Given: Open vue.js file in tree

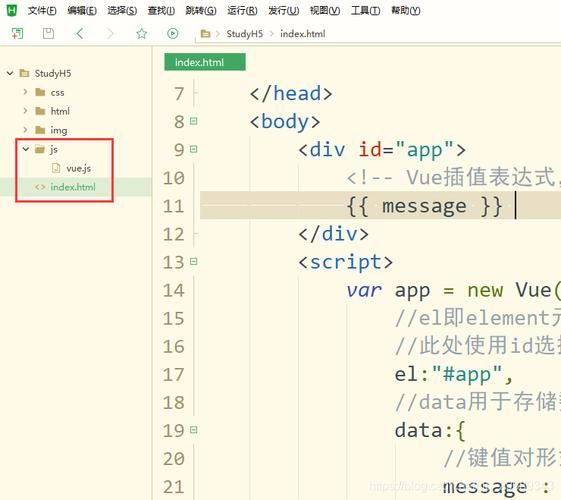Looking at the screenshot, I should [78, 168].
